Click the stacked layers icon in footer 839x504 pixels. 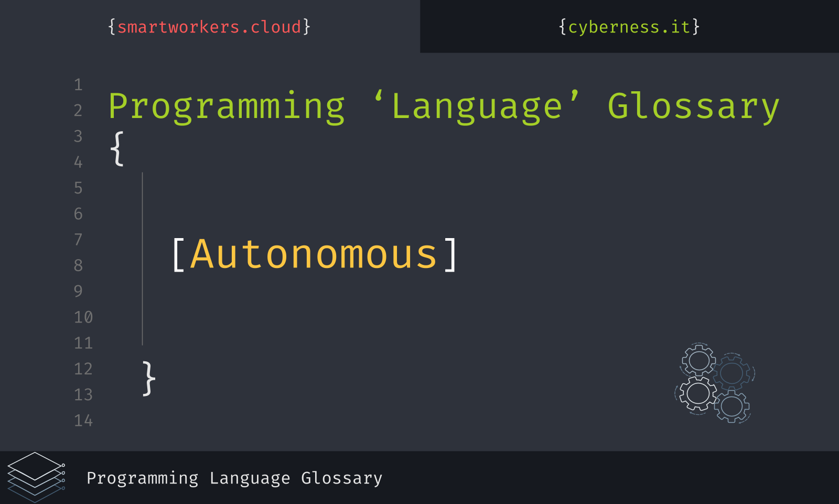pyautogui.click(x=36, y=477)
